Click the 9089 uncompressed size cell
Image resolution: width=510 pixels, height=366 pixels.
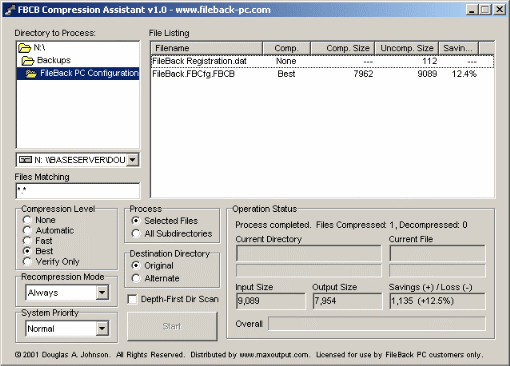[x=427, y=74]
